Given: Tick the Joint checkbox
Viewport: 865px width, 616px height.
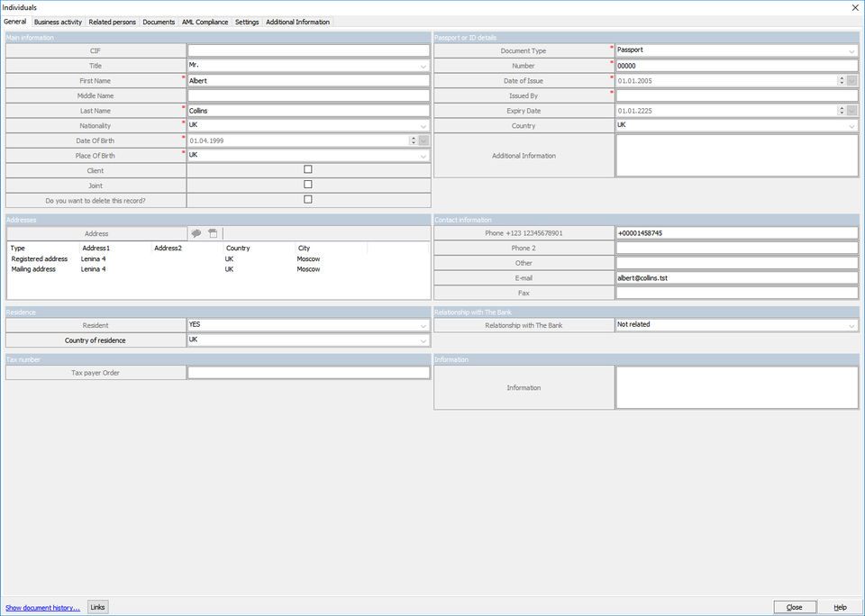Looking at the screenshot, I should pyautogui.click(x=308, y=185).
